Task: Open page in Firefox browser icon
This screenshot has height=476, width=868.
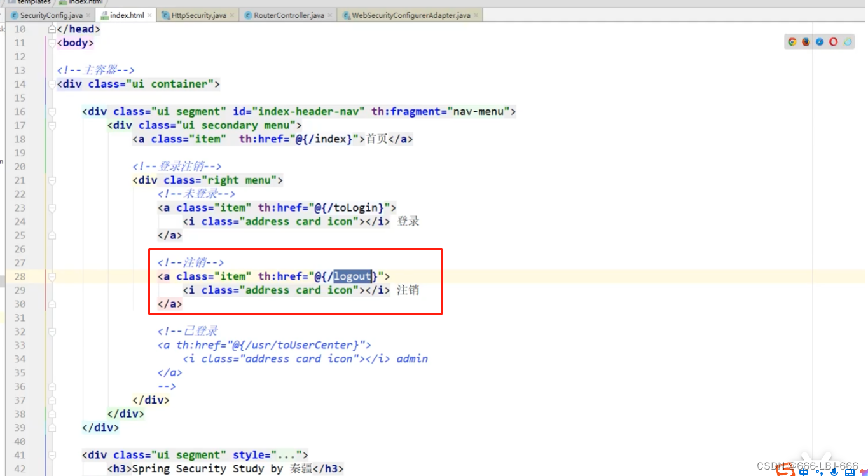Action: (806, 42)
